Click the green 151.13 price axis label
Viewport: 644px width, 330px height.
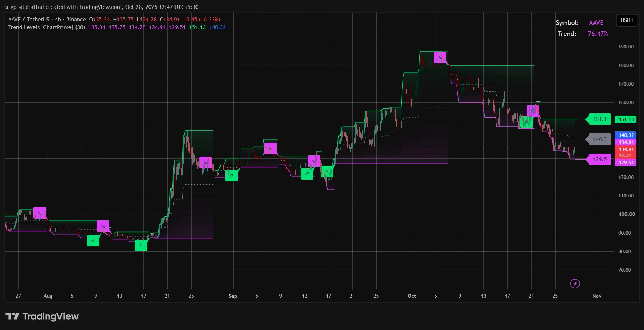[626, 119]
